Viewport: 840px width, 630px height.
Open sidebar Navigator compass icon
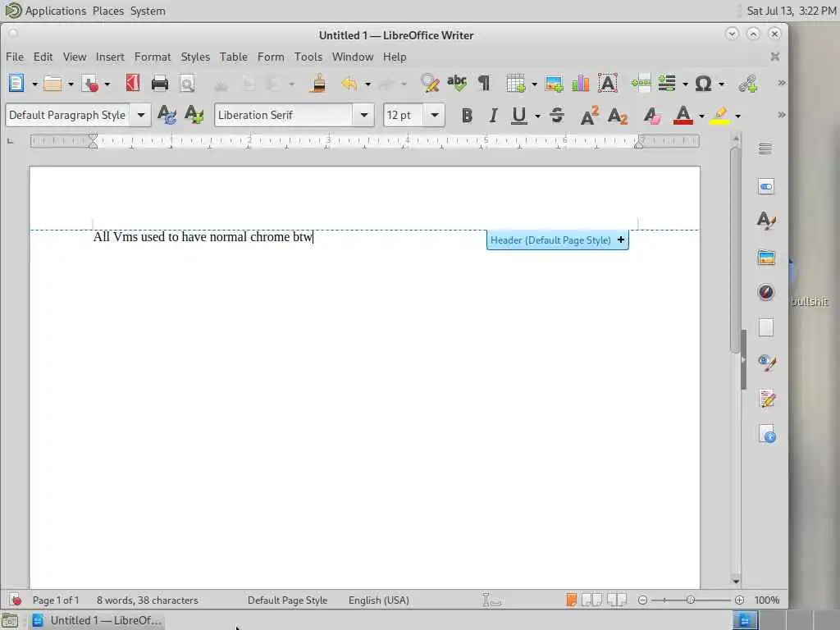click(x=766, y=292)
